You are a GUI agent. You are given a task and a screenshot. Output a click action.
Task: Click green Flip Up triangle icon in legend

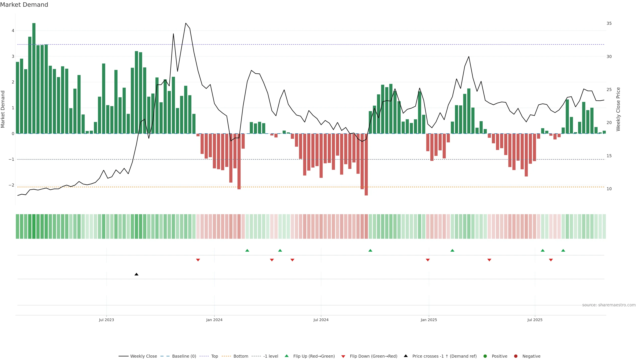[287, 356]
